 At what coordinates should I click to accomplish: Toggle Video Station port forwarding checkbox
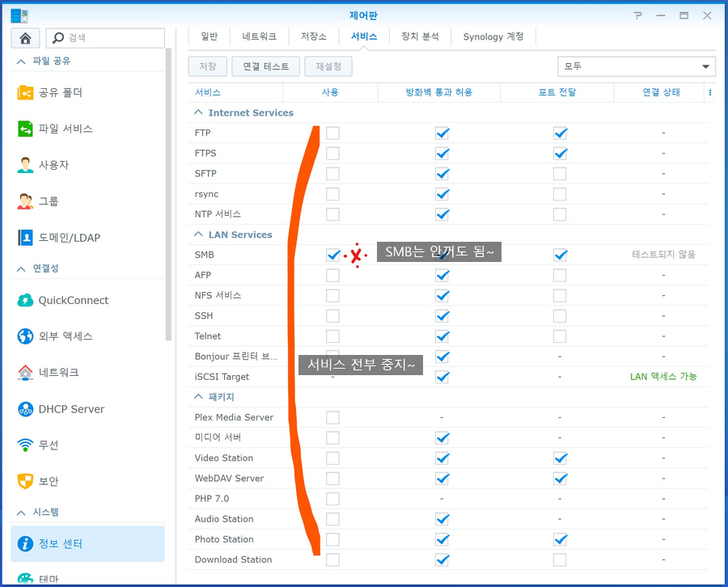560,458
